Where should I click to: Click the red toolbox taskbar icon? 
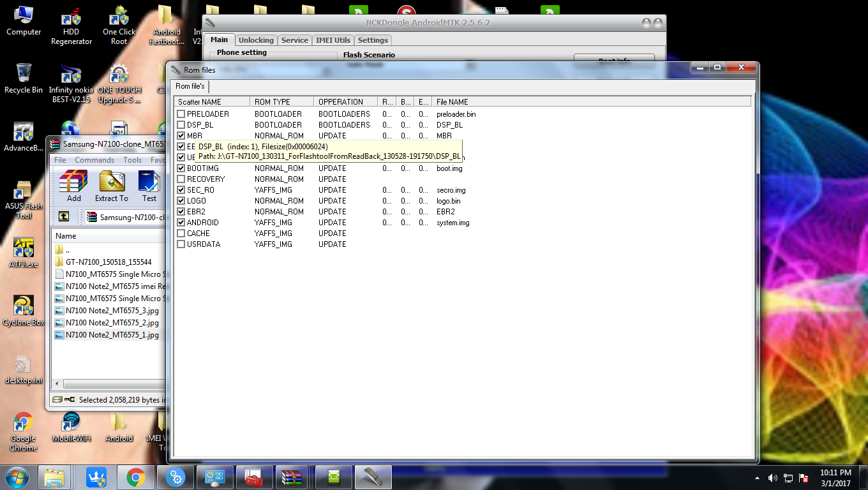255,477
